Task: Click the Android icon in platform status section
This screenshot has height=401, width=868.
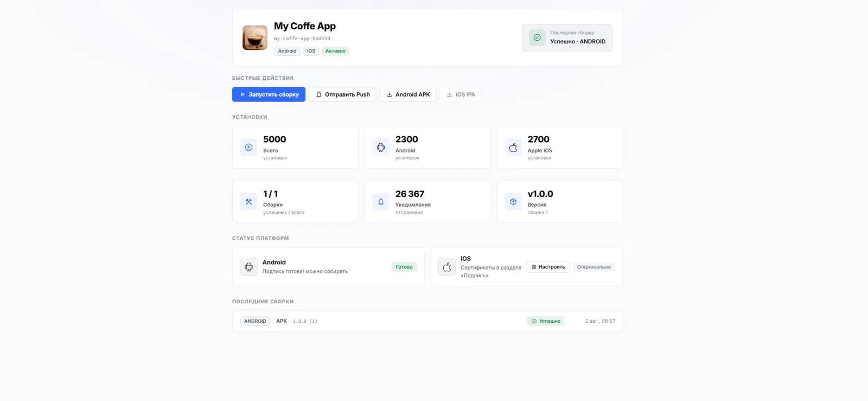Action: 248,266
